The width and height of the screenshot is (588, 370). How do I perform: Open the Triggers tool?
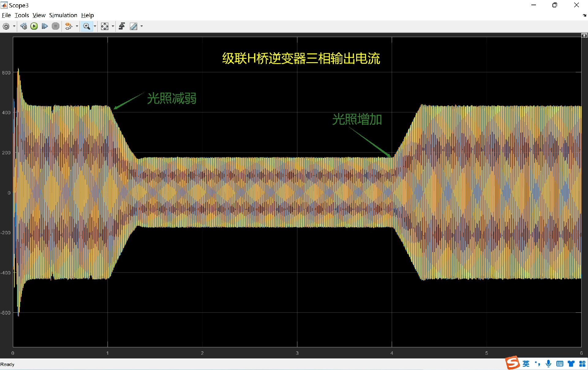tap(122, 26)
